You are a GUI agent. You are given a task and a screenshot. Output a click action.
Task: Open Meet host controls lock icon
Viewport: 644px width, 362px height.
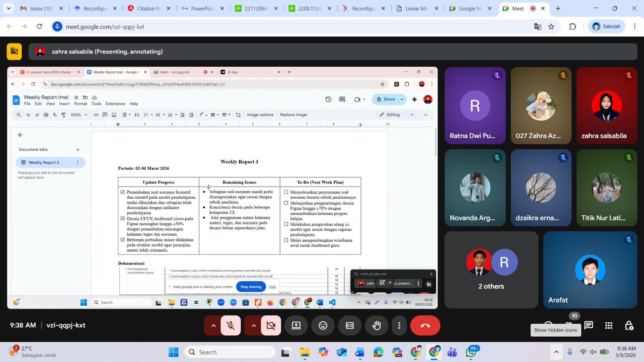629,325
